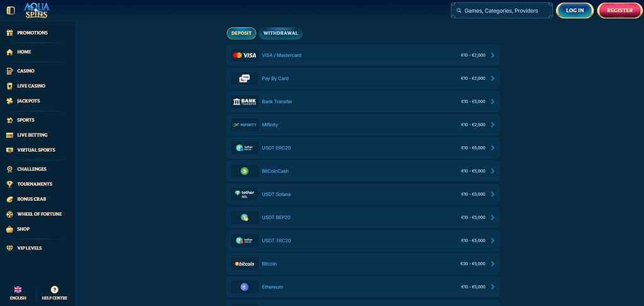Open Jackpots clover icon
This screenshot has width=644, height=306.
point(10,101)
